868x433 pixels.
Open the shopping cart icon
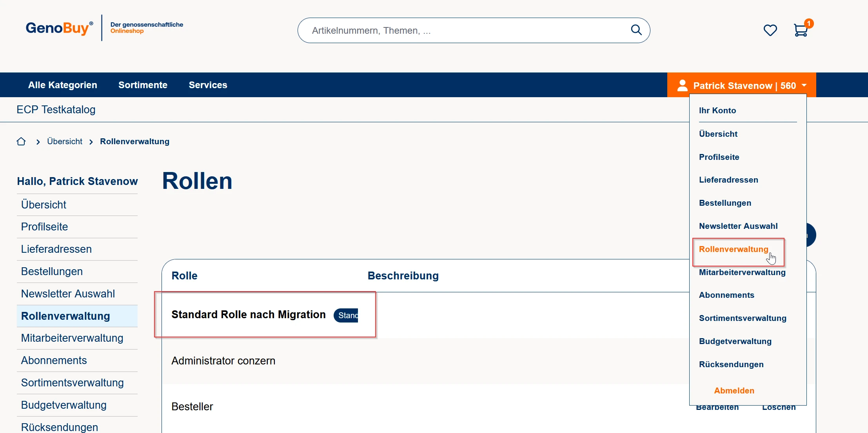tap(801, 30)
